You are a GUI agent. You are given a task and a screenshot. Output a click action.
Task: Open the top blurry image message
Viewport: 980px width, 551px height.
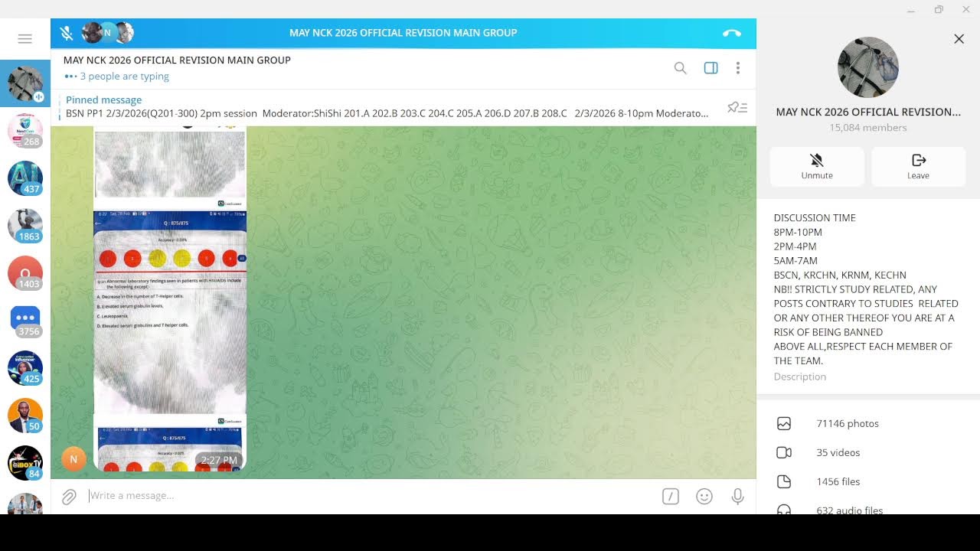[x=170, y=165]
